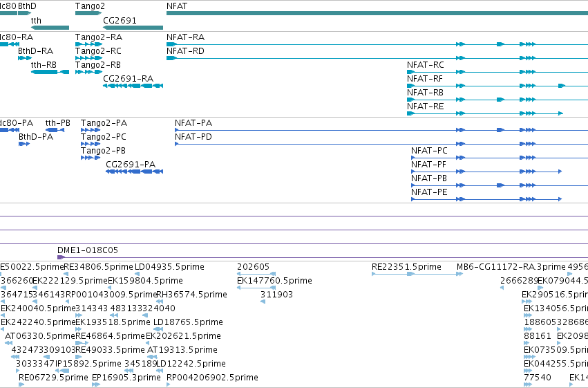Viewport: 588px width, 388px height.
Task: Click the tth gene label
Action: pyautogui.click(x=36, y=20)
